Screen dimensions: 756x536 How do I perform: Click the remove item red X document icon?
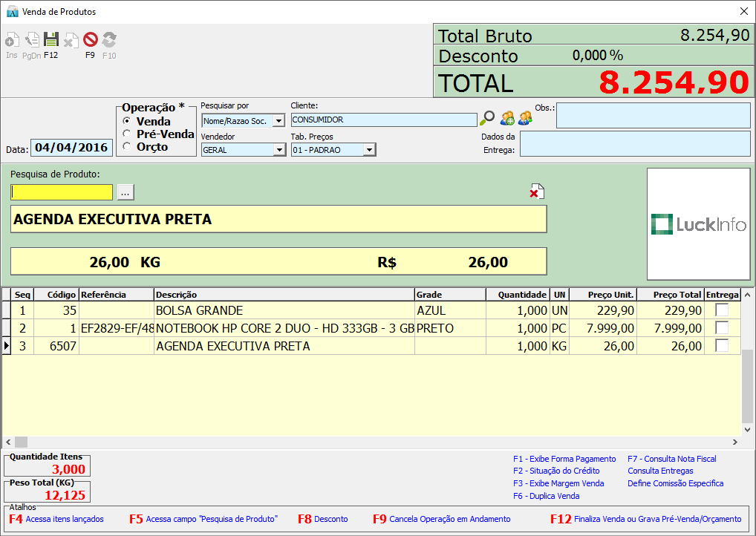pyautogui.click(x=536, y=192)
